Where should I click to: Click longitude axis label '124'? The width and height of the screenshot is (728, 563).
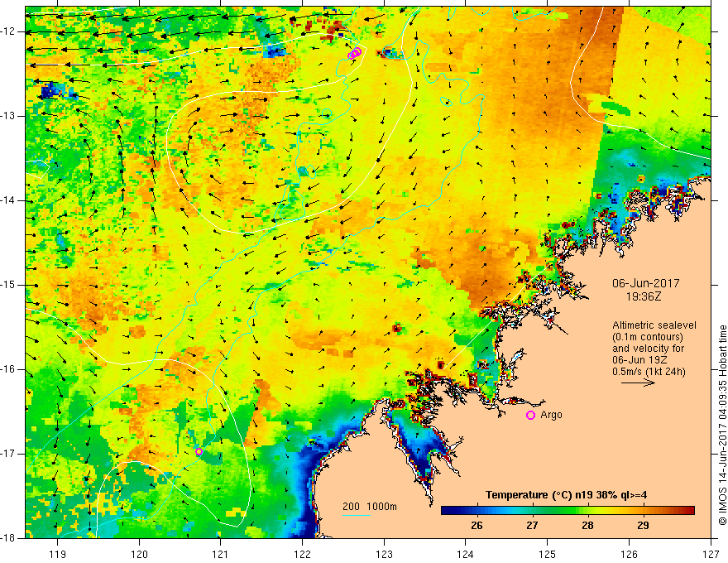click(466, 554)
